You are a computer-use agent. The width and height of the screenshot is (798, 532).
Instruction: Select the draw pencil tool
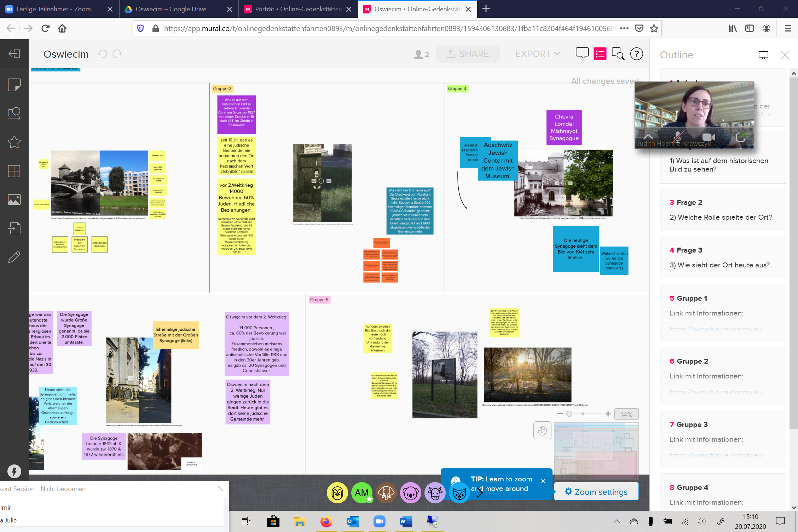coord(14,257)
